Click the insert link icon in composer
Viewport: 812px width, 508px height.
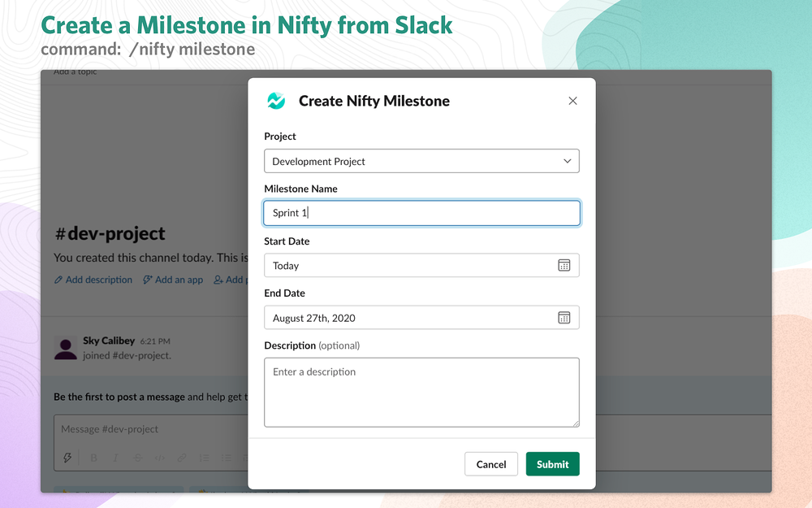pyautogui.click(x=182, y=458)
